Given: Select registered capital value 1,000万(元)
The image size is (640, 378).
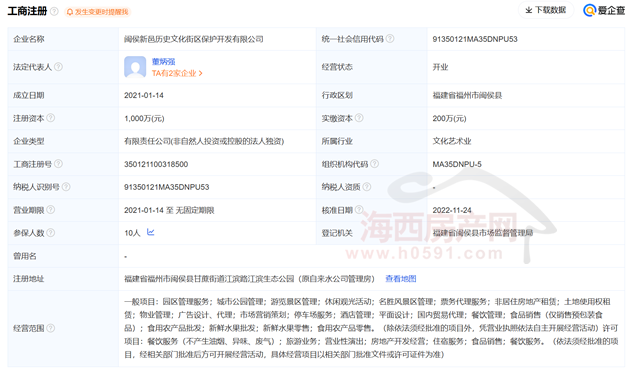Looking at the screenshot, I should pos(144,118).
